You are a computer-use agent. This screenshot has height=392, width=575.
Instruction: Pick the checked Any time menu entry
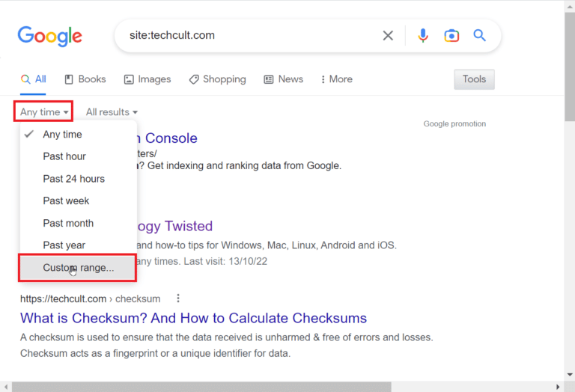point(62,135)
